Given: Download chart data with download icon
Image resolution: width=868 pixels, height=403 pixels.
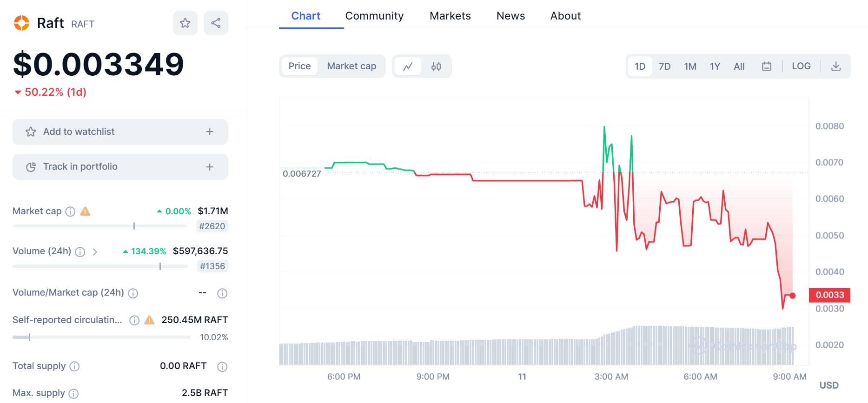Looking at the screenshot, I should [836, 66].
